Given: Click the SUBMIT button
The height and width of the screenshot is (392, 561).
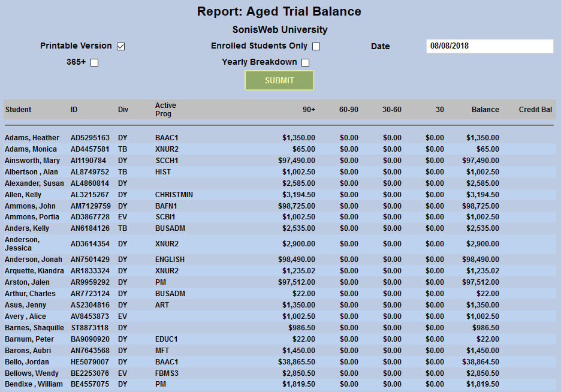Looking at the screenshot, I should (x=279, y=80).
